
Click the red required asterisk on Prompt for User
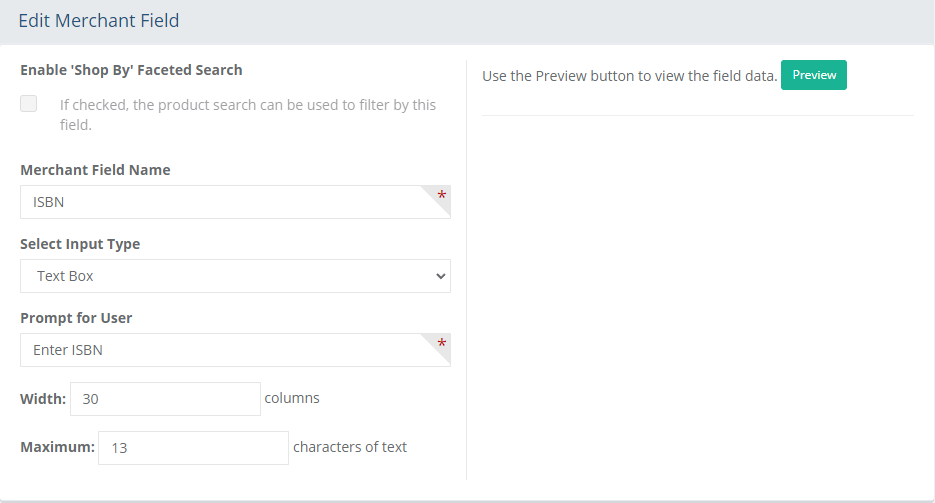[441, 343]
